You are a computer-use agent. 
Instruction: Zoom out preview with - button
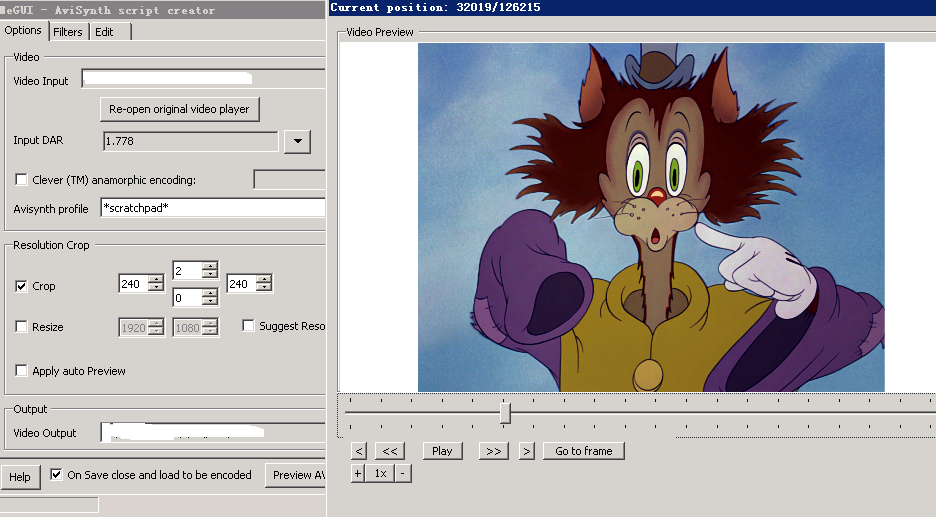(x=403, y=474)
